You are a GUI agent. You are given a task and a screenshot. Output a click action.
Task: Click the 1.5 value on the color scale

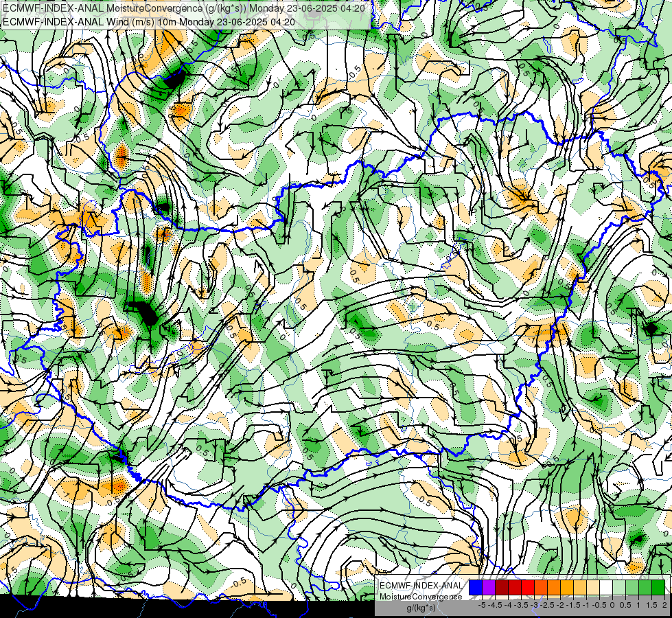(651, 605)
